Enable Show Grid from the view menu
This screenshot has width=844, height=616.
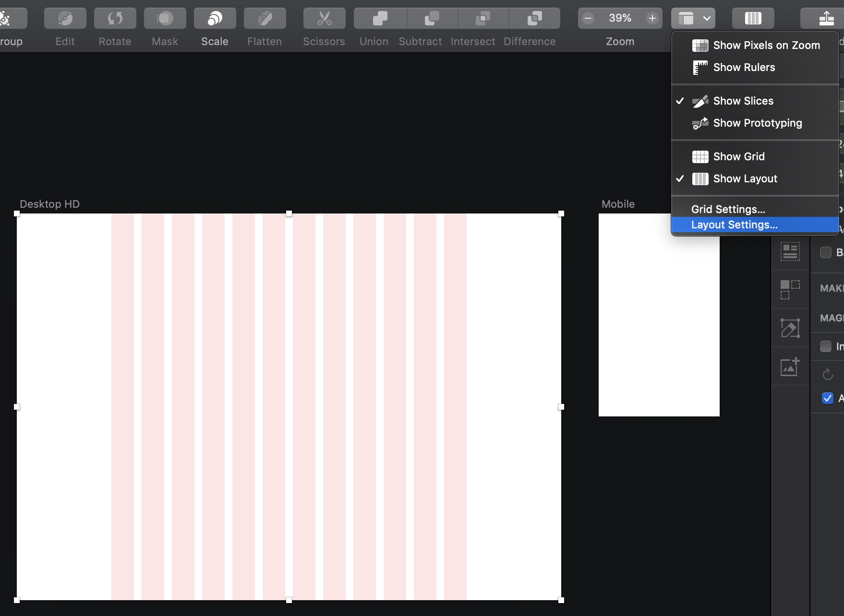(738, 156)
